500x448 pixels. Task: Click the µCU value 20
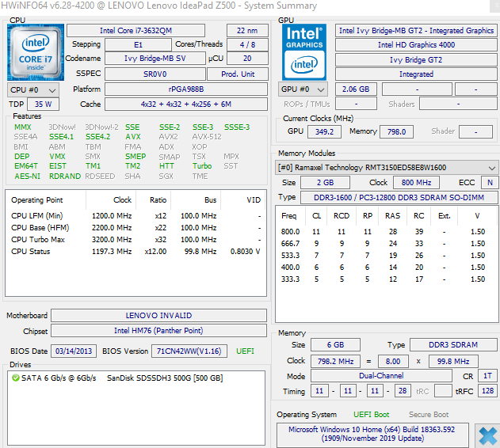click(x=247, y=59)
